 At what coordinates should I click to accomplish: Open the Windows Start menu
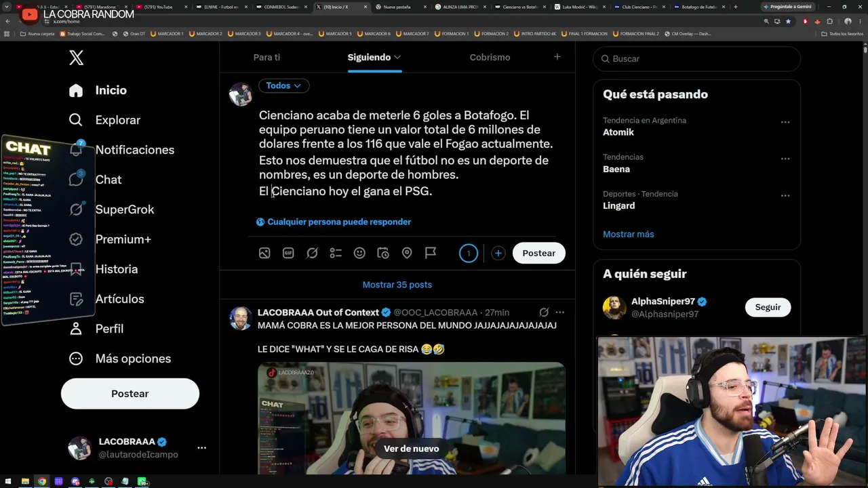pyautogui.click(x=8, y=481)
